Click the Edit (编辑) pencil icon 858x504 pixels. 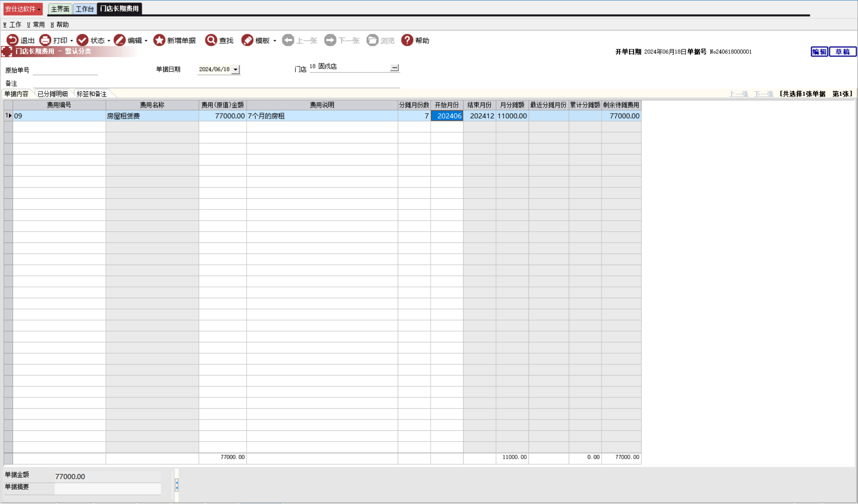(x=120, y=40)
